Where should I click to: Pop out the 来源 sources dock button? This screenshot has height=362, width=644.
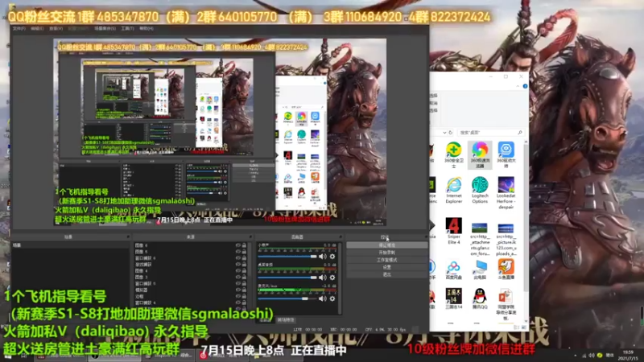(250, 237)
